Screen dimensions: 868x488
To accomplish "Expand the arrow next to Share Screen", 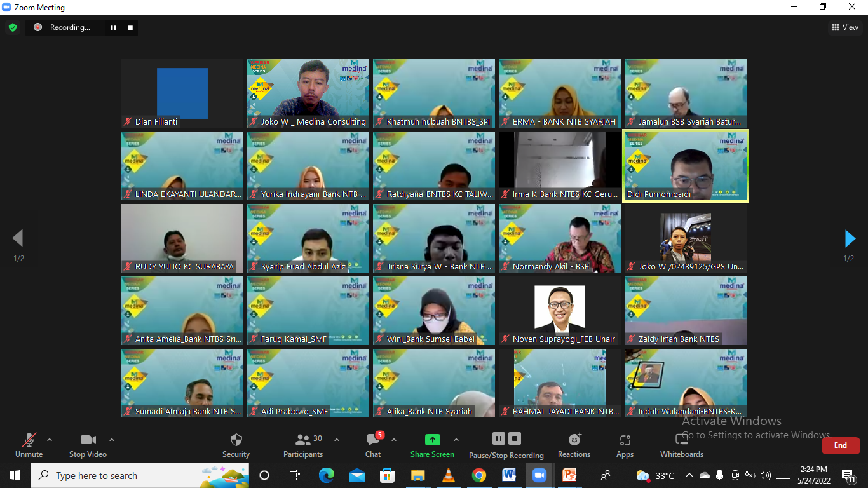I will tap(456, 440).
